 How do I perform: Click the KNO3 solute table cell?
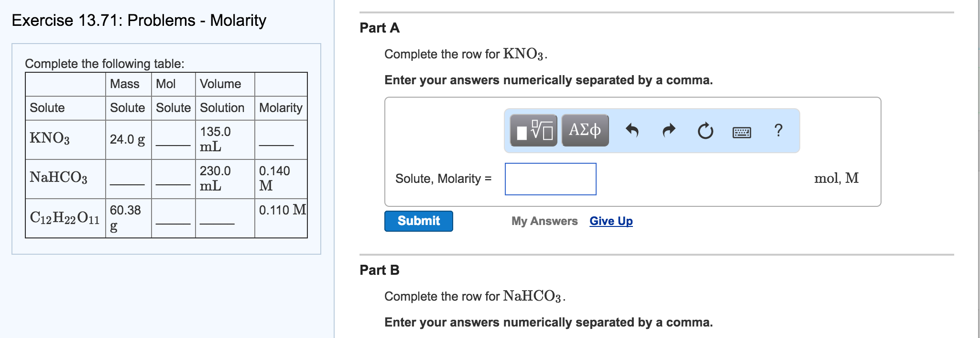click(x=50, y=138)
